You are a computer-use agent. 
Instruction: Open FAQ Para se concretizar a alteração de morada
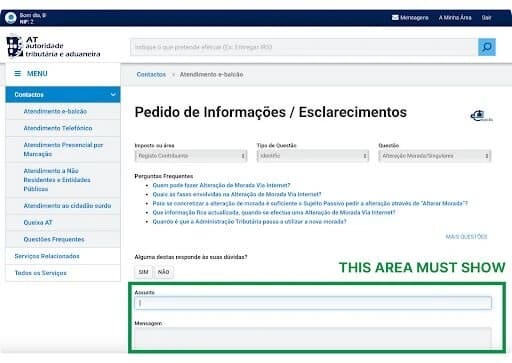[x=310, y=203]
